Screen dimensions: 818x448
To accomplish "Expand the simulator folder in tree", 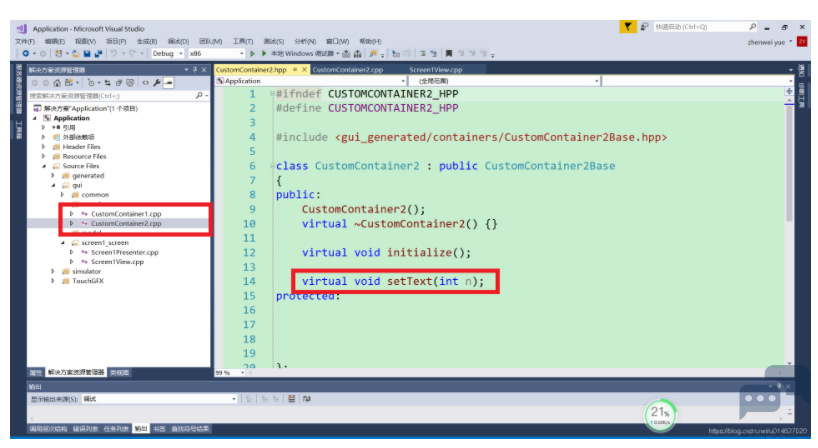I will click(x=53, y=271).
